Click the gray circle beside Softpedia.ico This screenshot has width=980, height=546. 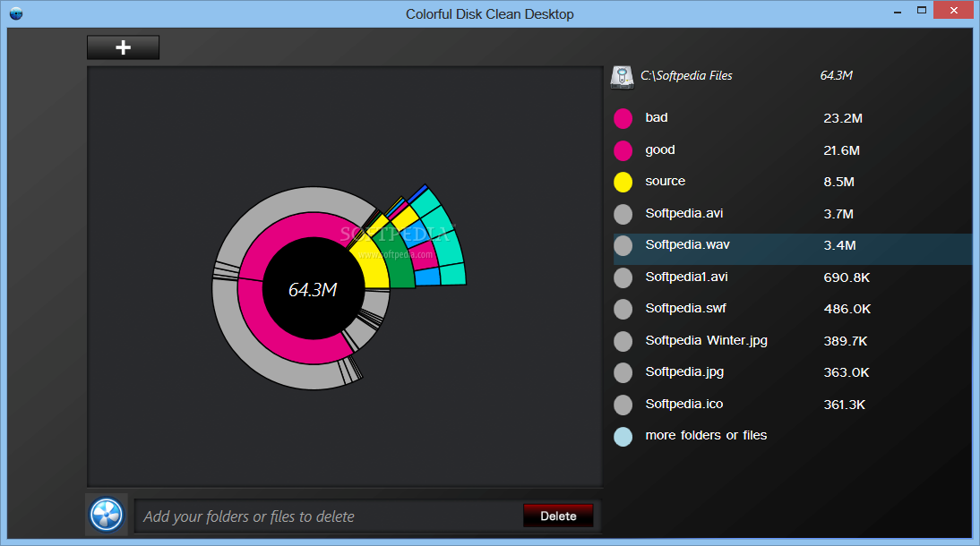tap(623, 405)
